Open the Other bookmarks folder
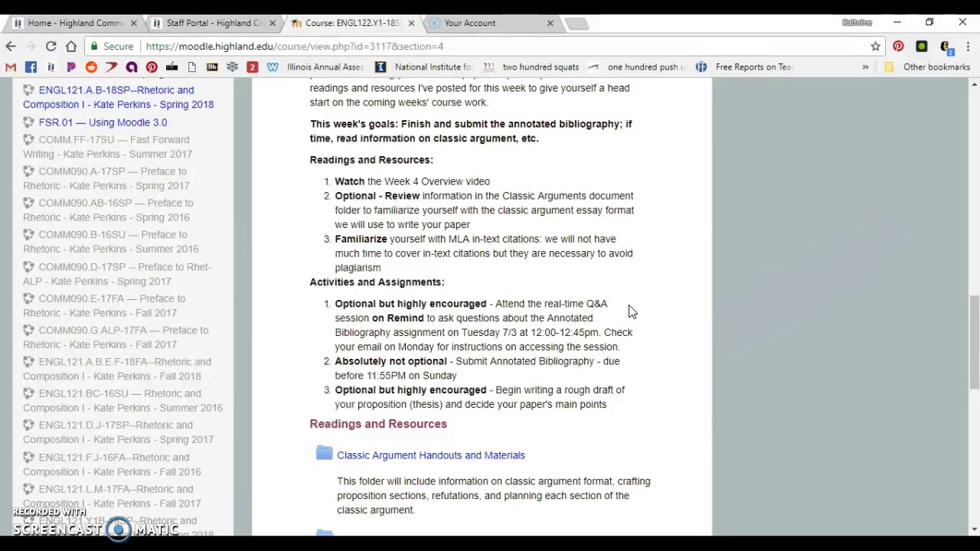The image size is (980, 551). tap(926, 67)
